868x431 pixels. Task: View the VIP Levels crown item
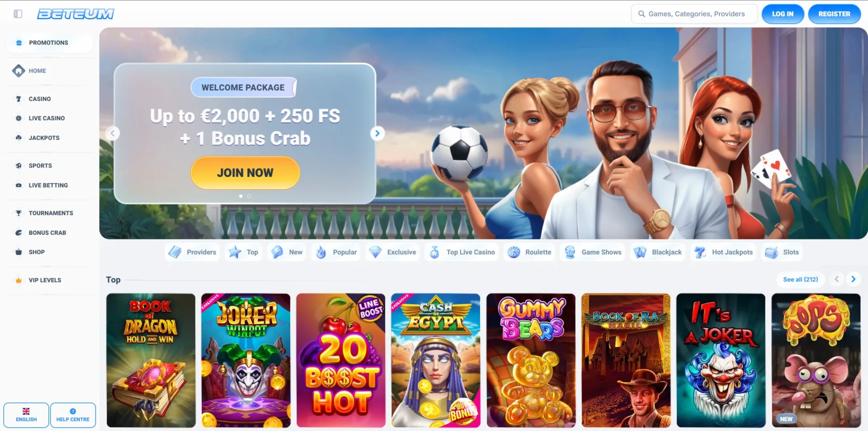pos(19,280)
